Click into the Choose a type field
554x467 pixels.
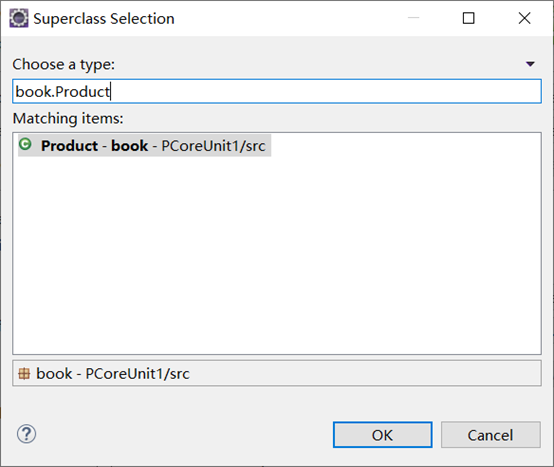tap(277, 91)
